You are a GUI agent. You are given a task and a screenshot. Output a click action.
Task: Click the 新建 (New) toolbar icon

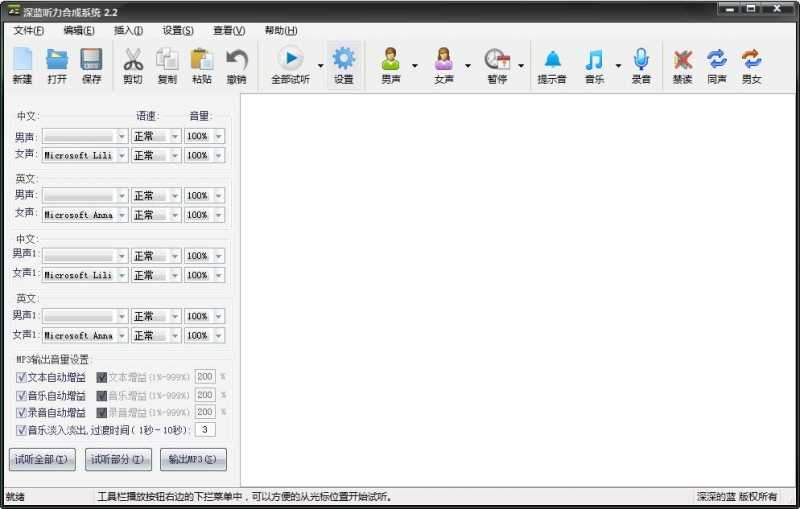tap(22, 64)
